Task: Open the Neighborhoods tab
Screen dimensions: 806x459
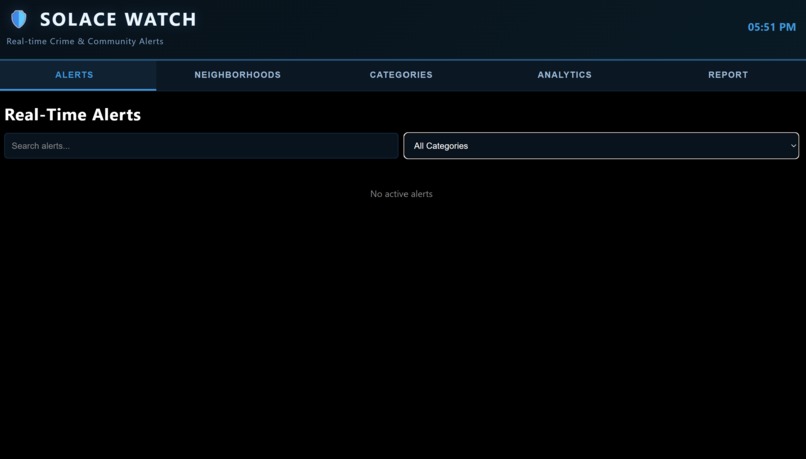Action: pos(237,75)
